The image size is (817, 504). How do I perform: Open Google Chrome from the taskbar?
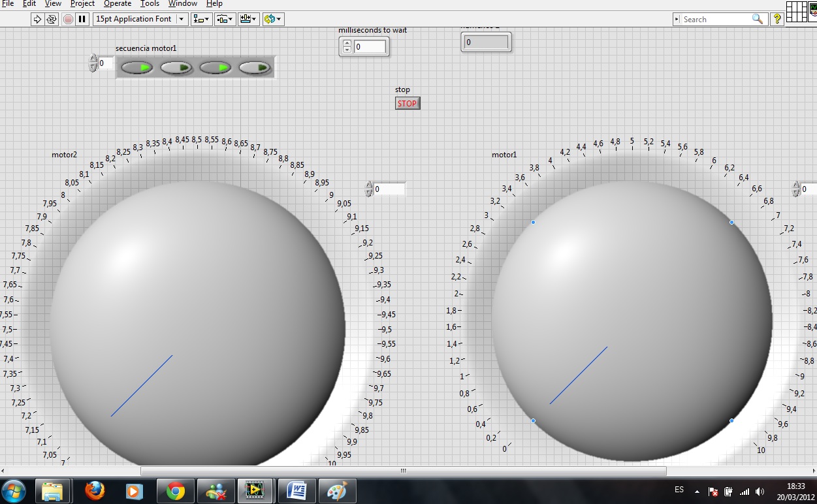pos(176,491)
